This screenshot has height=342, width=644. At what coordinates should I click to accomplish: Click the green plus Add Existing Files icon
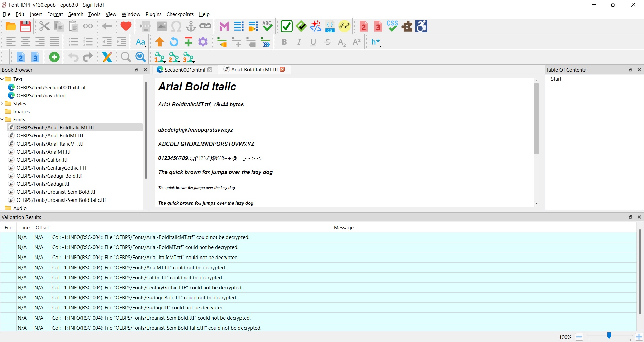(x=54, y=57)
